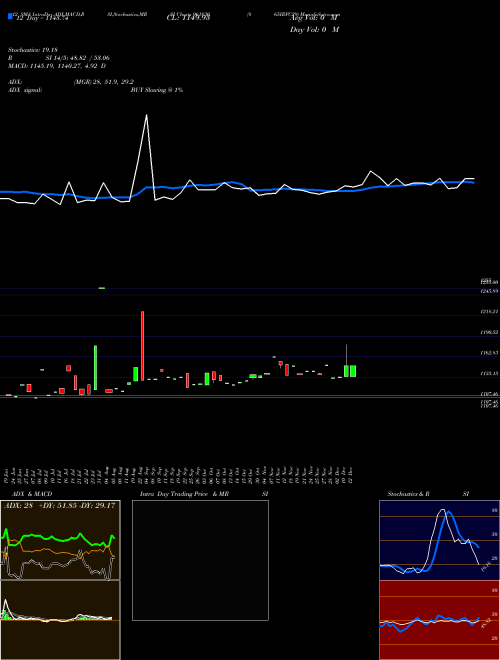Click the ADX (MGR) 28, 51.9, 29.2 values

104,82
